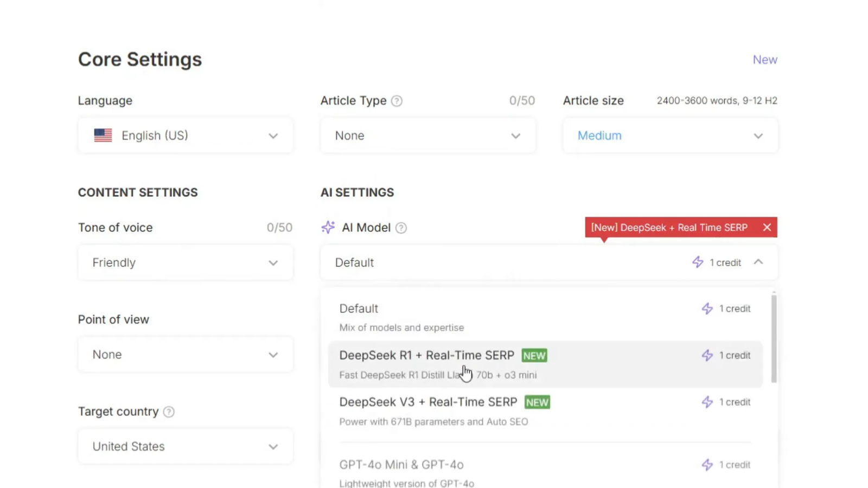Click the NEW badge on DeepSeek V3 option
This screenshot has height=488, width=868.
click(537, 402)
